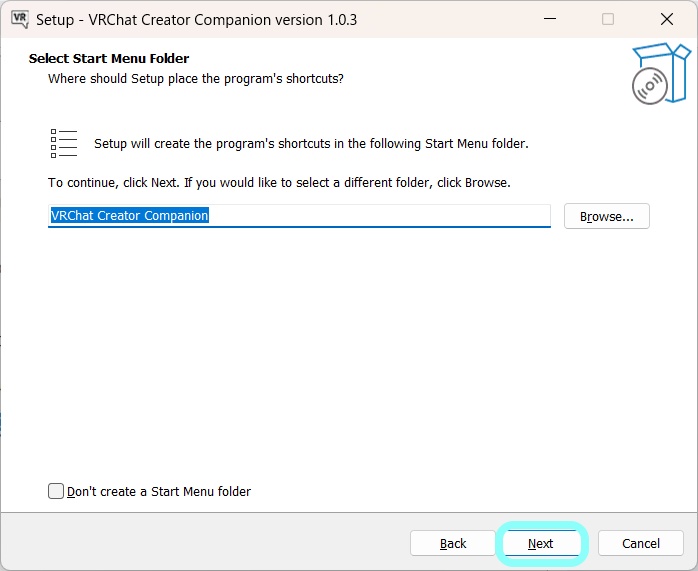Enable Don't create a Start Menu folder
698x571 pixels.
click(x=56, y=491)
